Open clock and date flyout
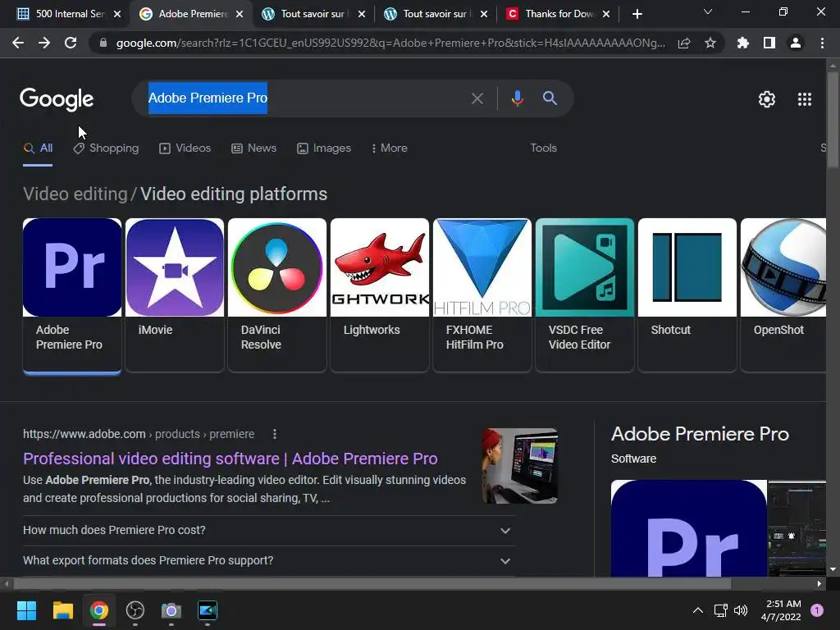The image size is (840, 630). [781, 610]
